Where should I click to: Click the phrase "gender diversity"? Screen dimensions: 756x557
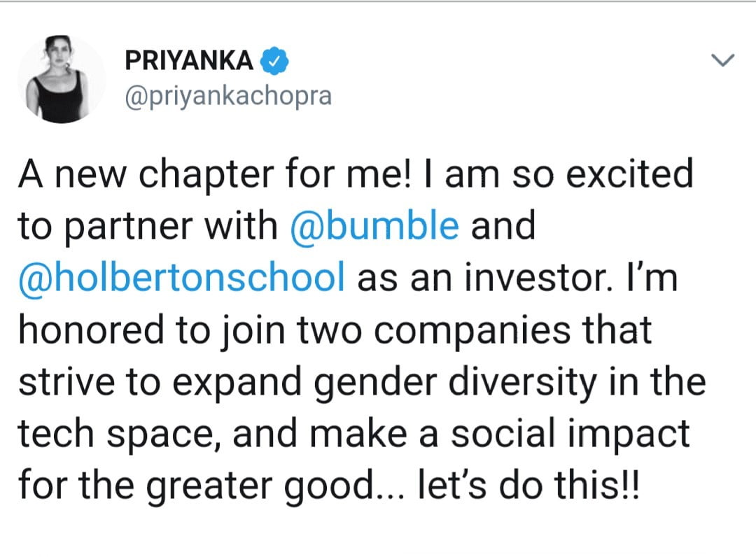pos(491,381)
